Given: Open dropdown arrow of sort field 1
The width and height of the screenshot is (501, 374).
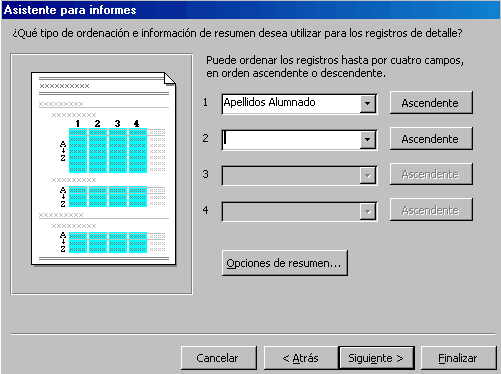Looking at the screenshot, I should point(367,104).
